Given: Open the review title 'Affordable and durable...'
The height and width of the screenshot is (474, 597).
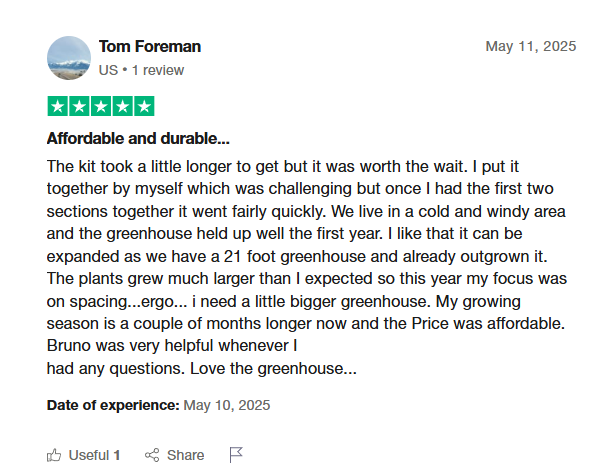Looking at the screenshot, I should point(138,138).
